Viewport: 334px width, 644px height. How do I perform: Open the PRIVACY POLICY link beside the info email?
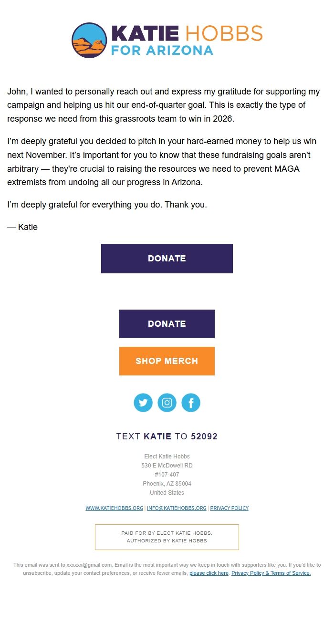coord(230,508)
